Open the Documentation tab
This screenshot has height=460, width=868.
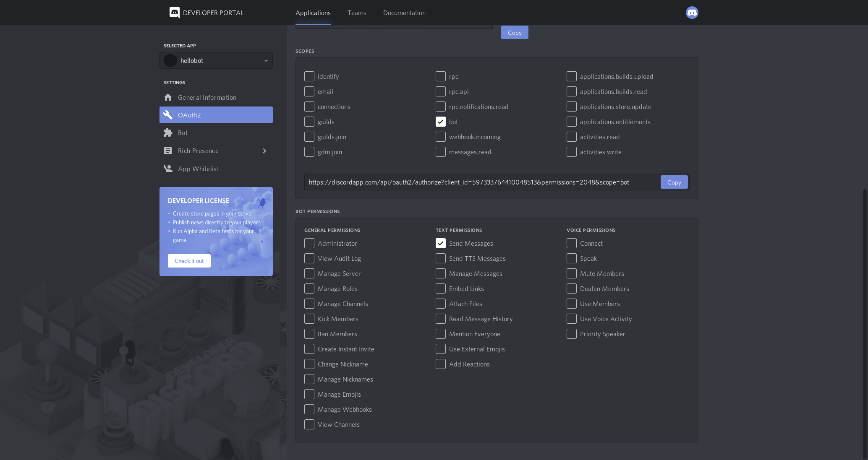[404, 13]
